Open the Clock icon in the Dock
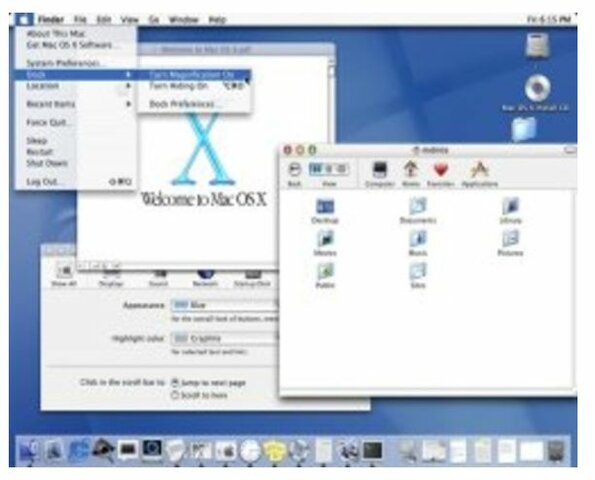 coord(249,451)
